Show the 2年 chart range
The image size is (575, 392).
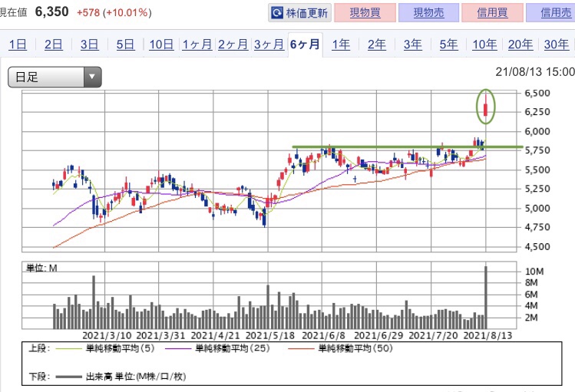pyautogui.click(x=377, y=44)
